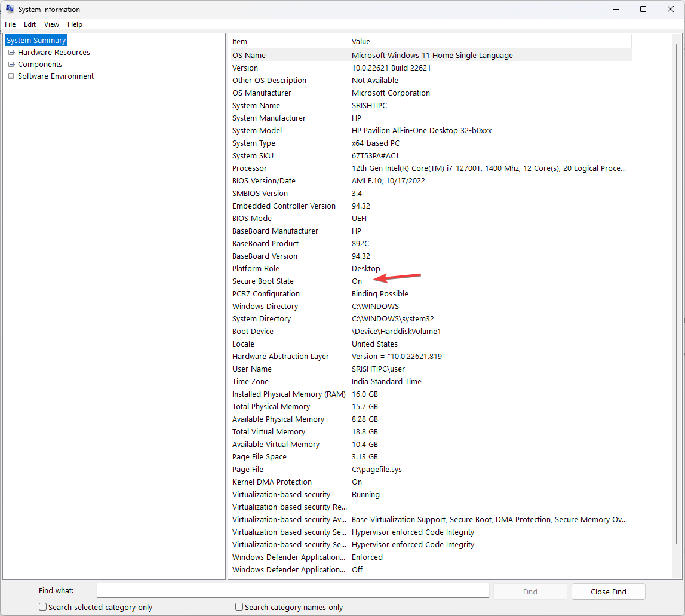Screen dimensions: 685x616
Task: Click the Find button
Action: 530,592
